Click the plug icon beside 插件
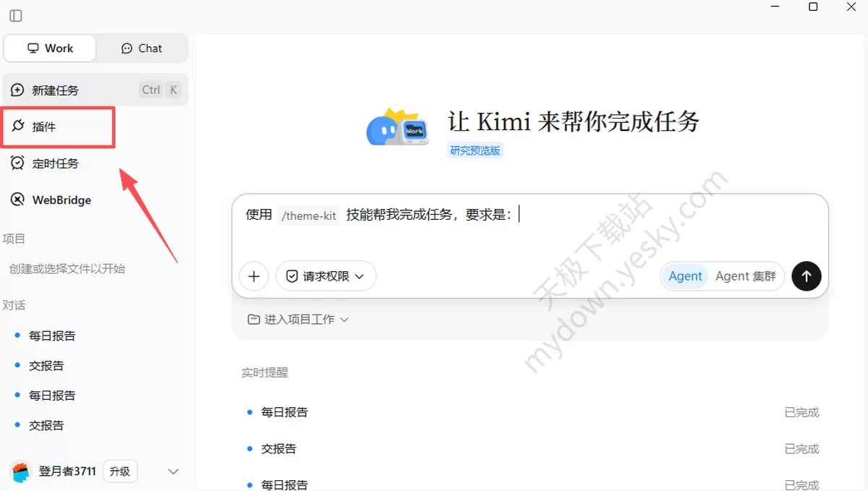This screenshot has width=868, height=491. (18, 126)
